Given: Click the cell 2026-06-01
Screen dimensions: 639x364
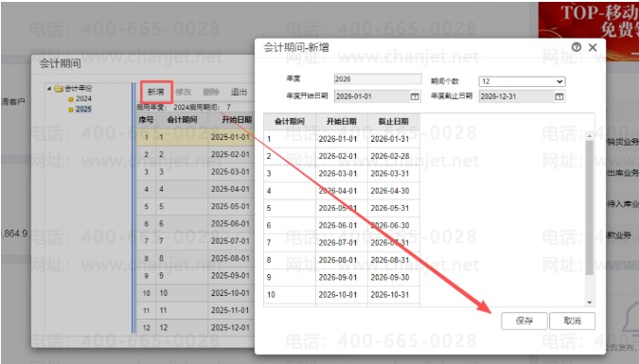Looking at the screenshot, I should coord(342,225).
